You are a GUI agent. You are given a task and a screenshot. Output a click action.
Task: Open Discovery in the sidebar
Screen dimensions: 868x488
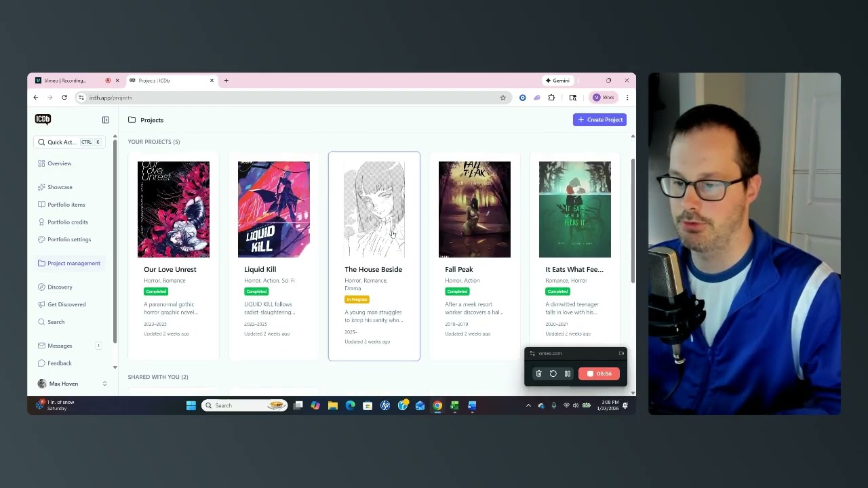[60, 287]
